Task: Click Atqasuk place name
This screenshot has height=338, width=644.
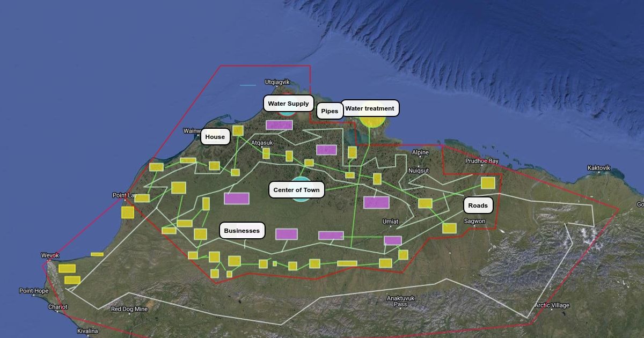Action: click(x=262, y=143)
